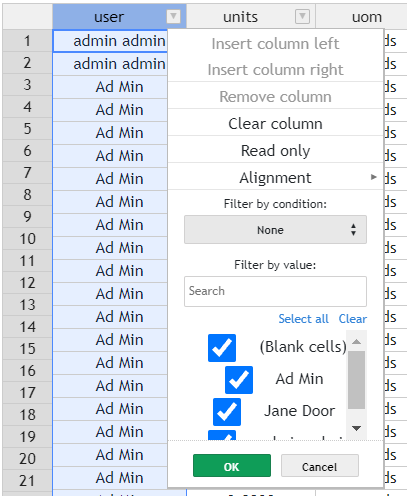The width and height of the screenshot is (407, 496).
Task: Click the scroll down arrow in value list
Action: (x=357, y=428)
